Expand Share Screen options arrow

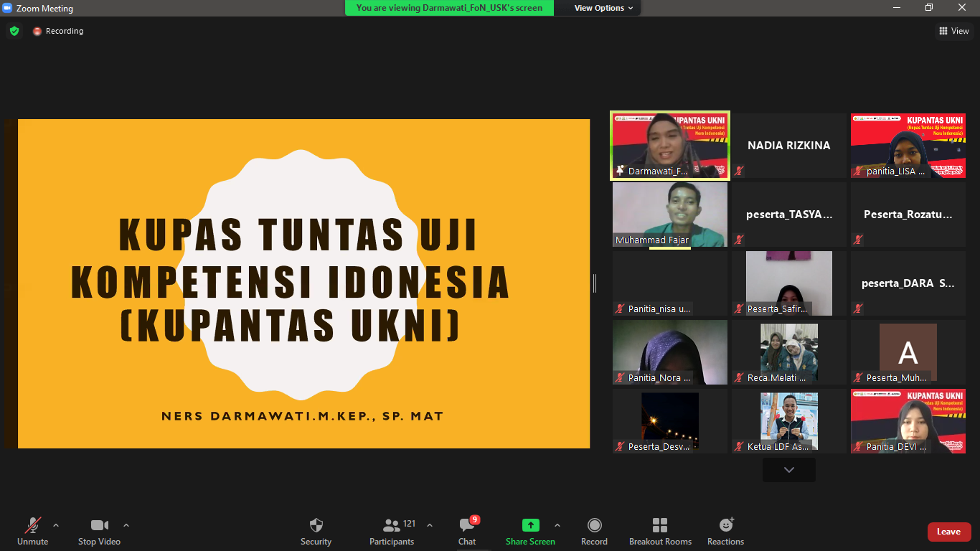(x=557, y=525)
